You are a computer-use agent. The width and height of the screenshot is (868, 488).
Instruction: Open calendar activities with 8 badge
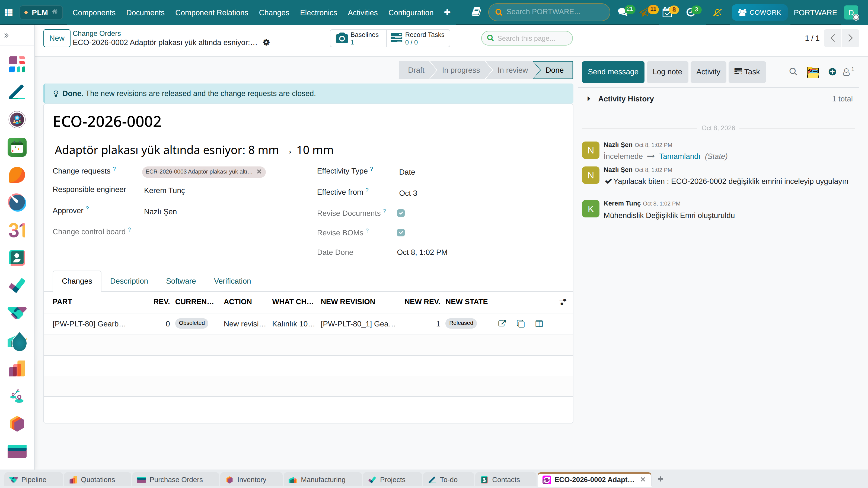(x=667, y=12)
